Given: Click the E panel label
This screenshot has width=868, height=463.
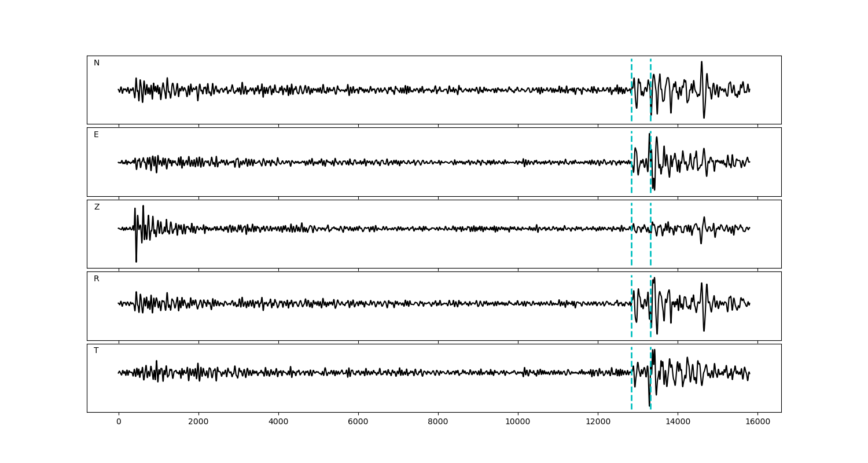Looking at the screenshot, I should (96, 135).
